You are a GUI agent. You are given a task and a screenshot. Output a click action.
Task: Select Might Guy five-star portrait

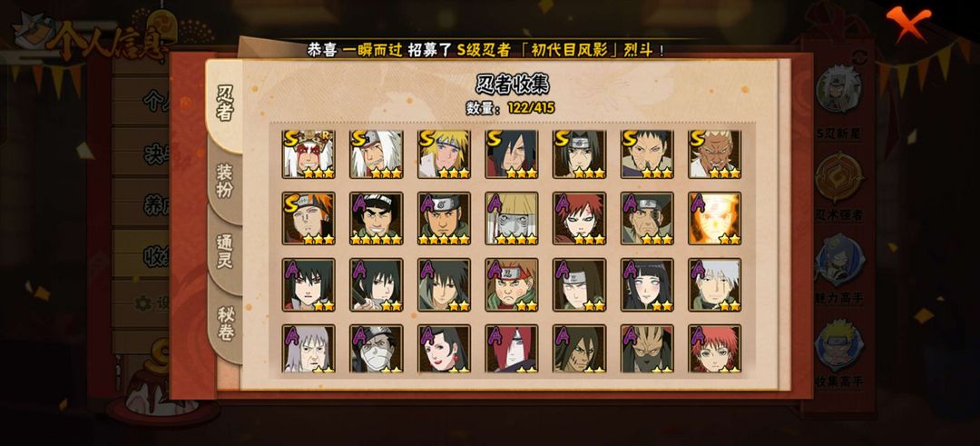(376, 218)
